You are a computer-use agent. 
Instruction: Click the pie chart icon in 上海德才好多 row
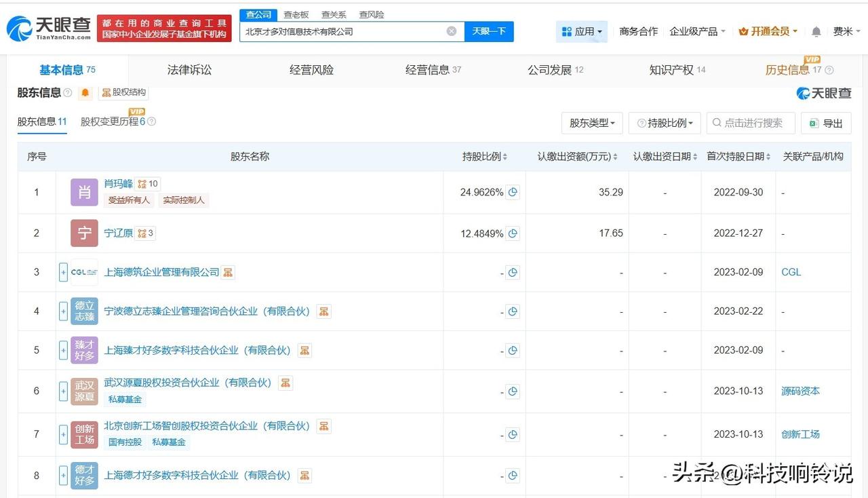513,476
